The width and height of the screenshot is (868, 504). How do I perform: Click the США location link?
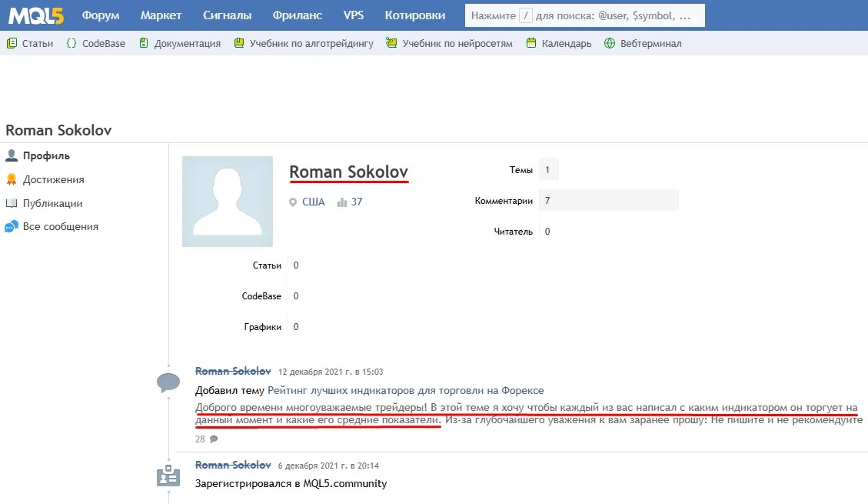click(314, 202)
